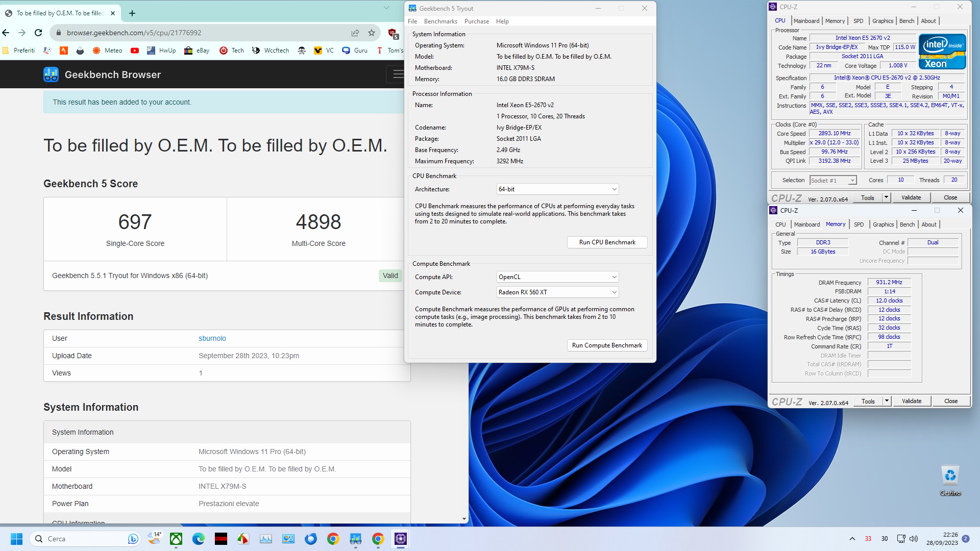
Task: Open About tab in upper CPU-Z window
Action: (x=928, y=21)
